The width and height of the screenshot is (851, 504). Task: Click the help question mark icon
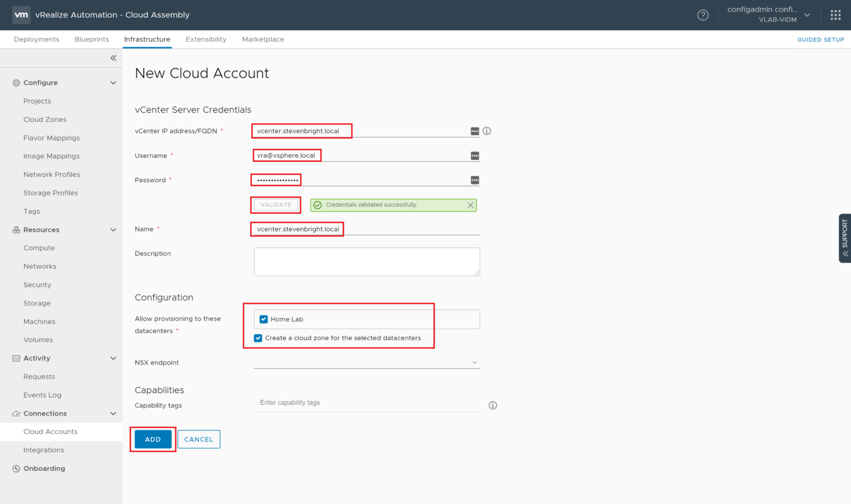703,15
